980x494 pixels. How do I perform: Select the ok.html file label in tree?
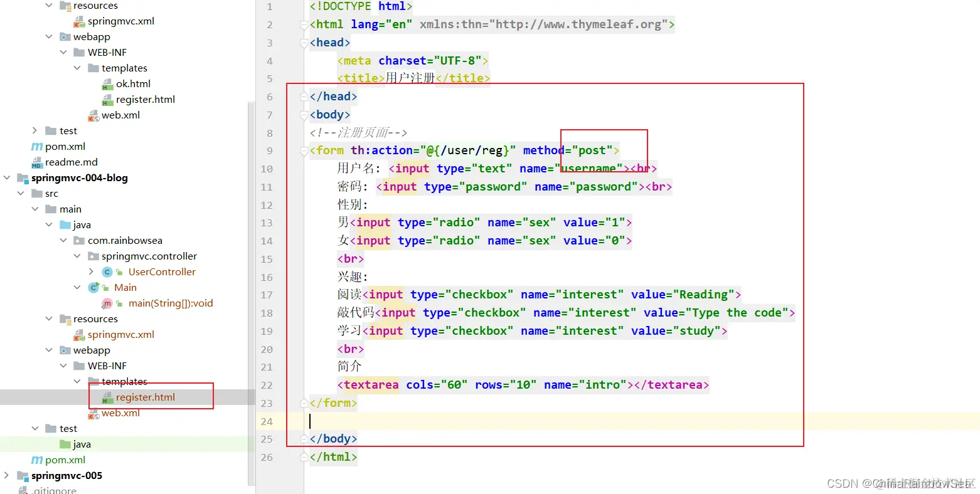[x=133, y=84]
